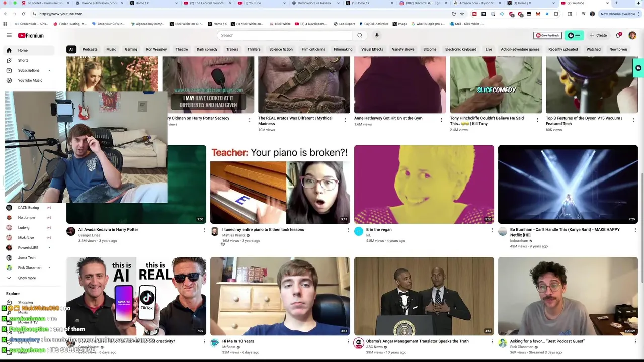
Task: Open ABC News channel avatar
Action: pyautogui.click(x=359, y=343)
